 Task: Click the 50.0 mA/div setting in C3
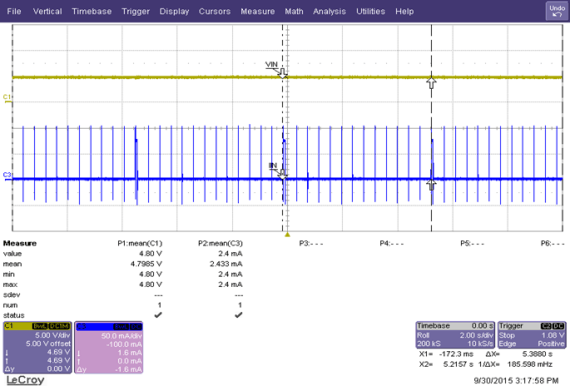(121, 336)
